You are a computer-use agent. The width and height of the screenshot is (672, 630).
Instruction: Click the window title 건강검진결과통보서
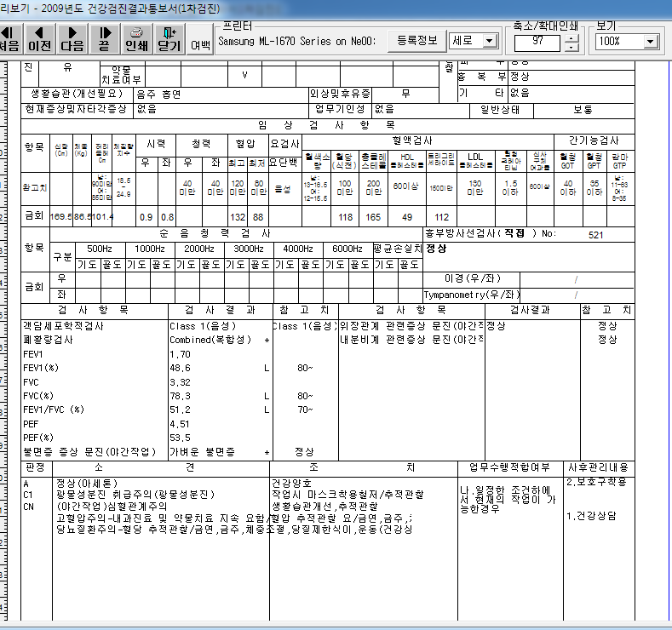point(130,9)
